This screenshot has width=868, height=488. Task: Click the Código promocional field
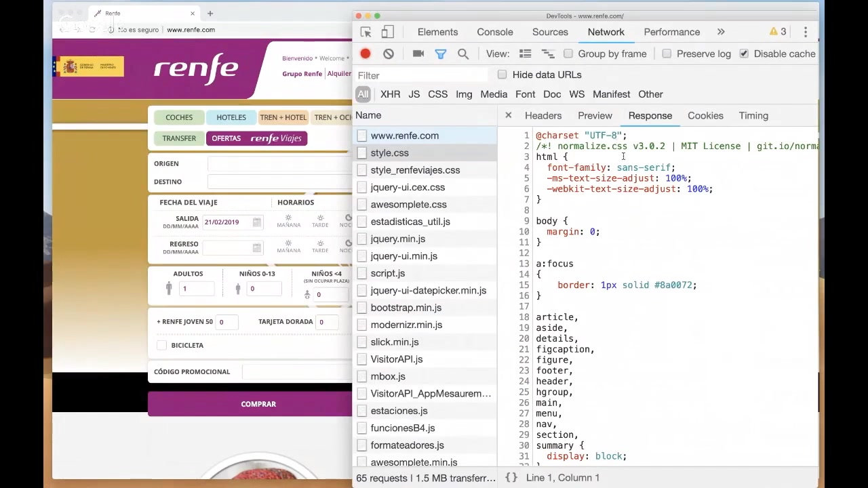(297, 371)
